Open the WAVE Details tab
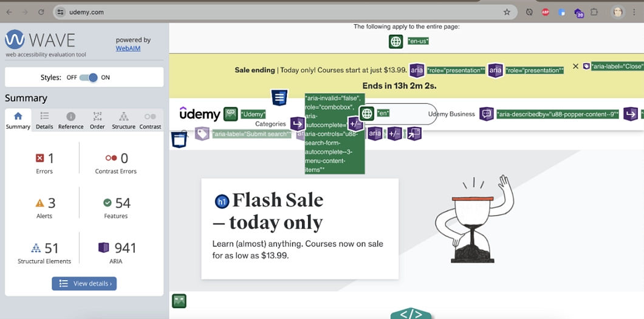The image size is (644, 319). [44, 121]
